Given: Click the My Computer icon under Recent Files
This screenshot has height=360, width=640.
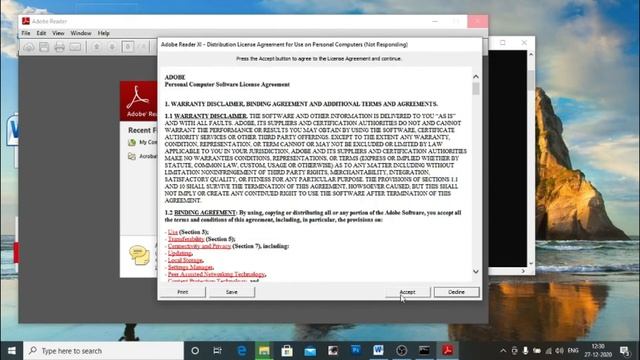Looking at the screenshot, I should click(x=132, y=142).
